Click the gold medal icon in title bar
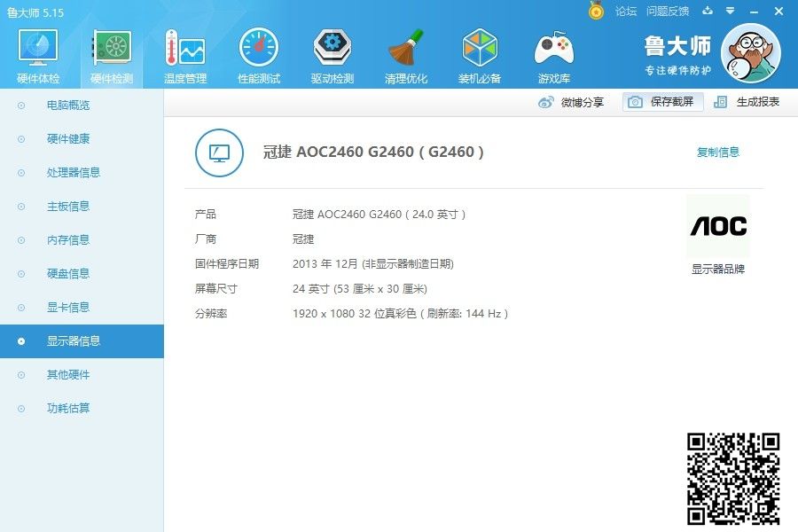Viewport: 798px width, 532px height. [596, 11]
